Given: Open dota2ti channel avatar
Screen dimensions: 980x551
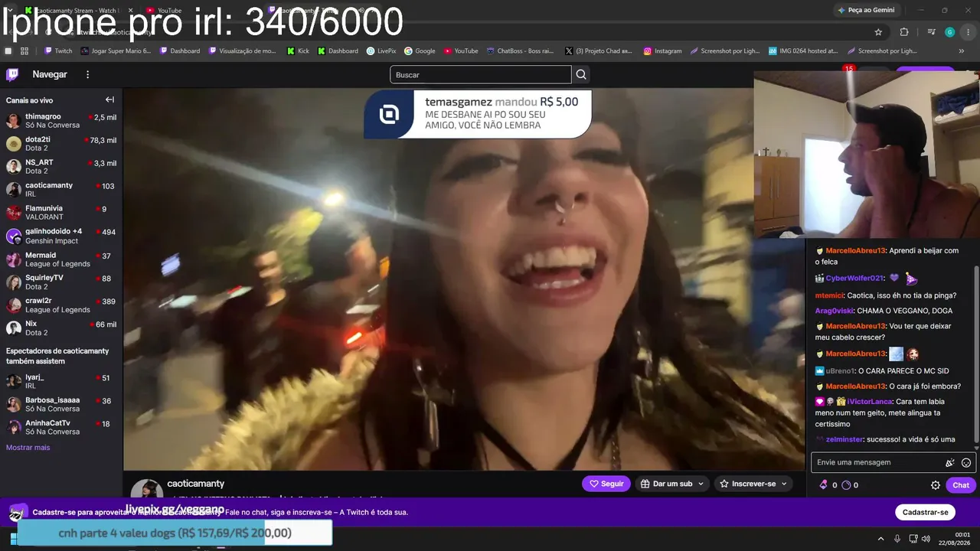Looking at the screenshot, I should [x=13, y=144].
